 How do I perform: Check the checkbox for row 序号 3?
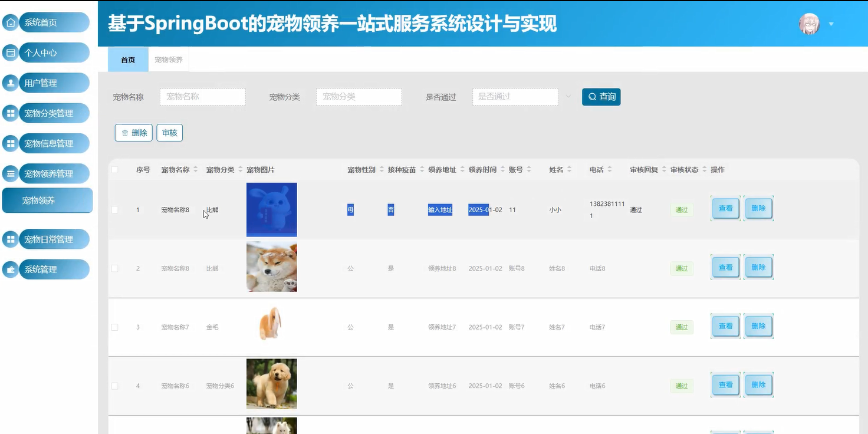[x=115, y=326]
